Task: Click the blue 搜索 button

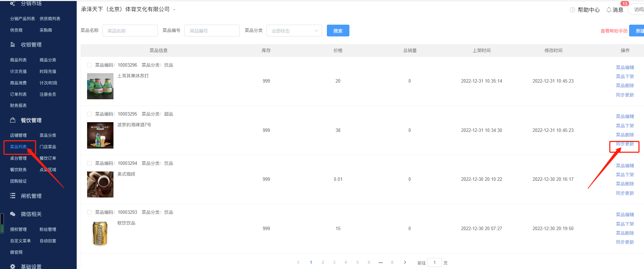Action: click(338, 31)
